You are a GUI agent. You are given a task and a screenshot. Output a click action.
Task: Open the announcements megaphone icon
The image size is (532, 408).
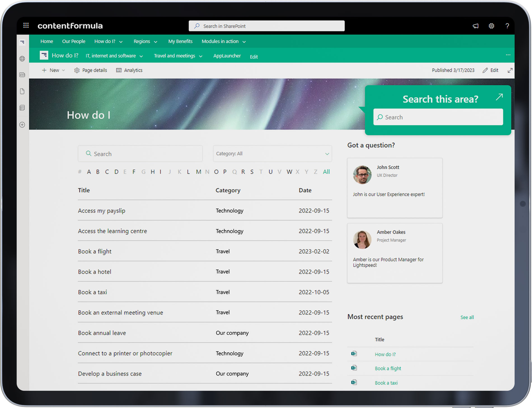475,26
